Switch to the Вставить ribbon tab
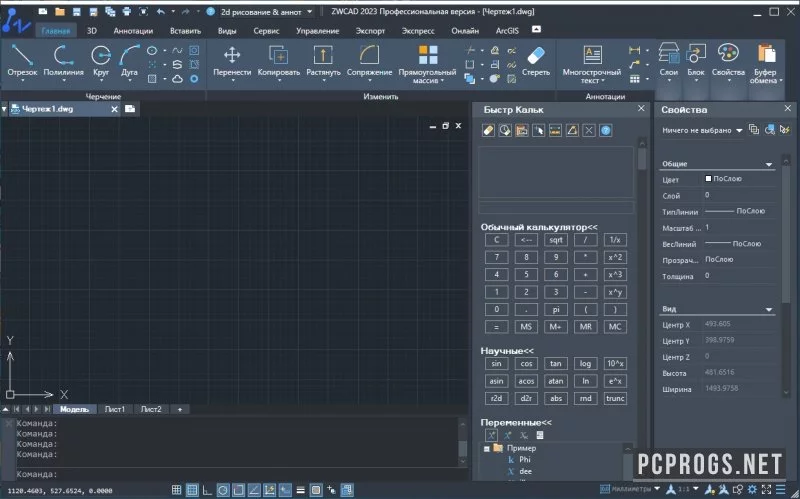The height and width of the screenshot is (499, 800). (x=185, y=31)
